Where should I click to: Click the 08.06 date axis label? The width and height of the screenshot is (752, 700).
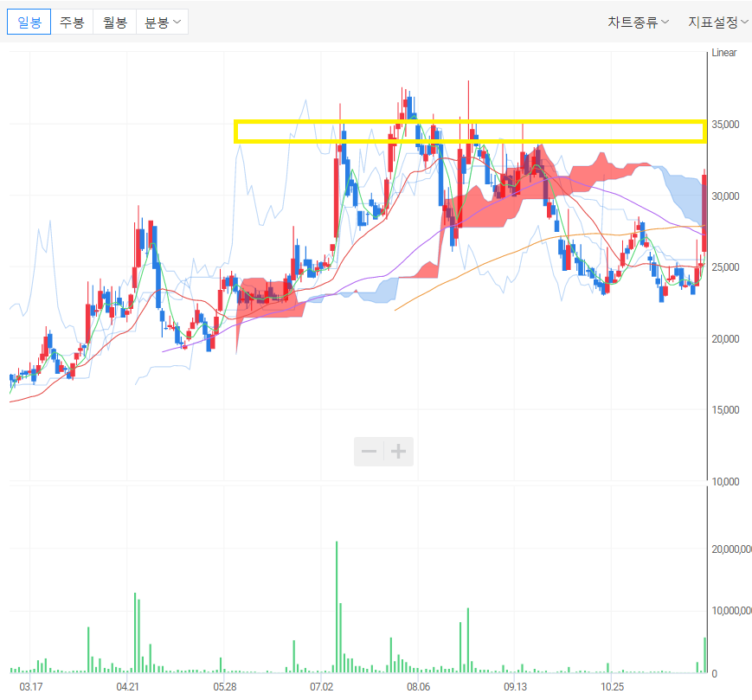(418, 686)
